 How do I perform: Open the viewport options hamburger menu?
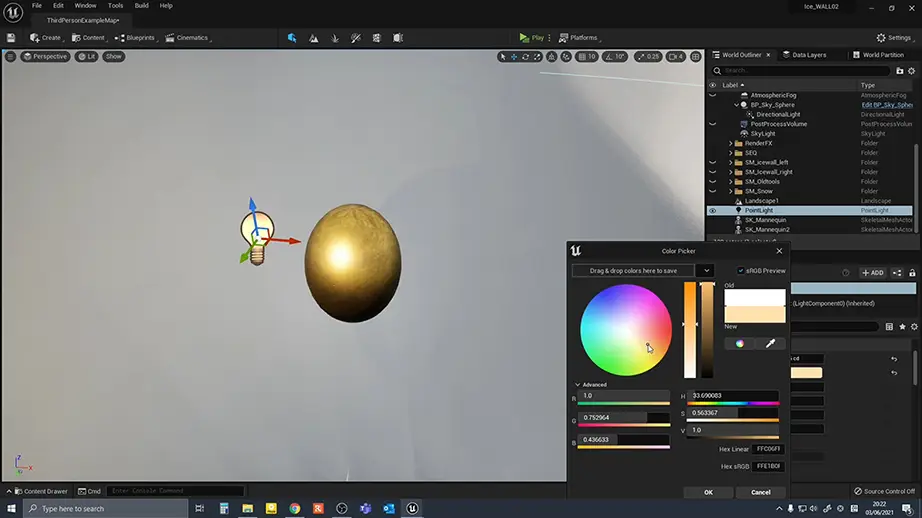click(x=11, y=56)
